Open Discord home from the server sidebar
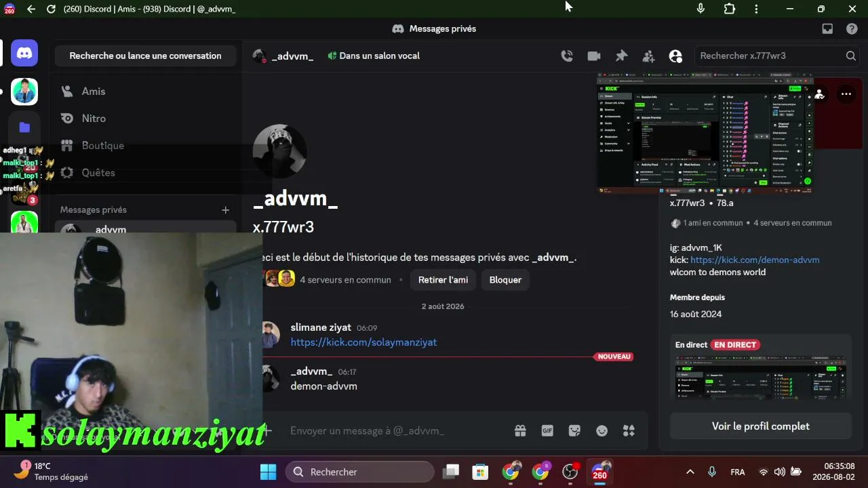868x488 pixels. click(24, 53)
